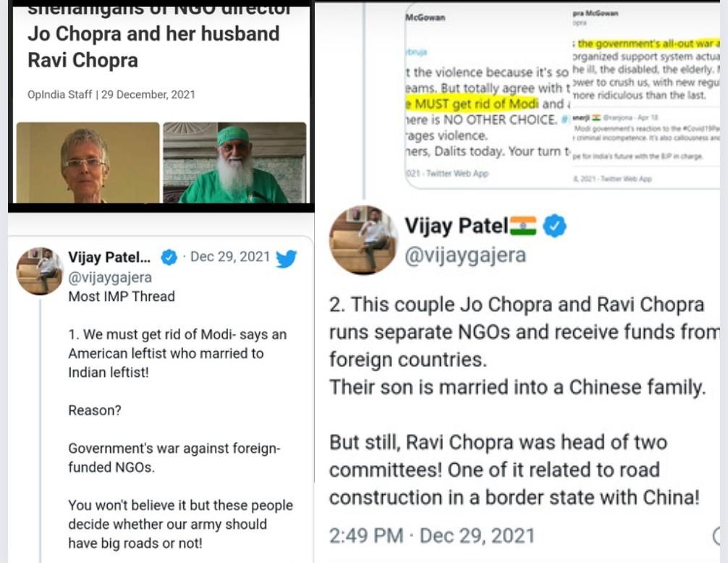
Task: Click the small verified badge in left tweet
Action: click(169, 257)
